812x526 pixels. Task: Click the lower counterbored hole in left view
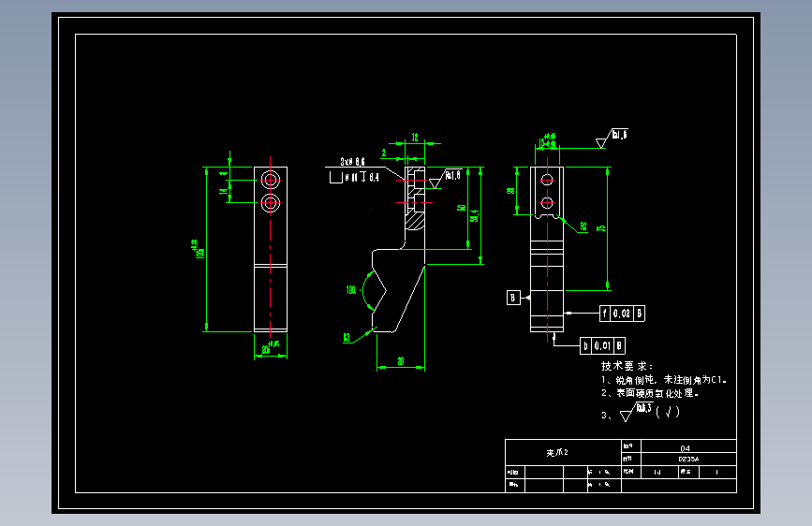[x=271, y=203]
